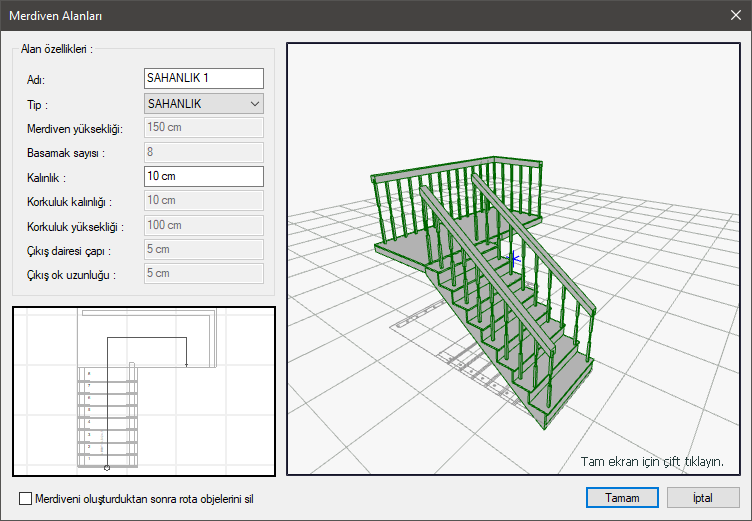Enable deleting route objects after stair creation
The image size is (752, 521).
26,498
